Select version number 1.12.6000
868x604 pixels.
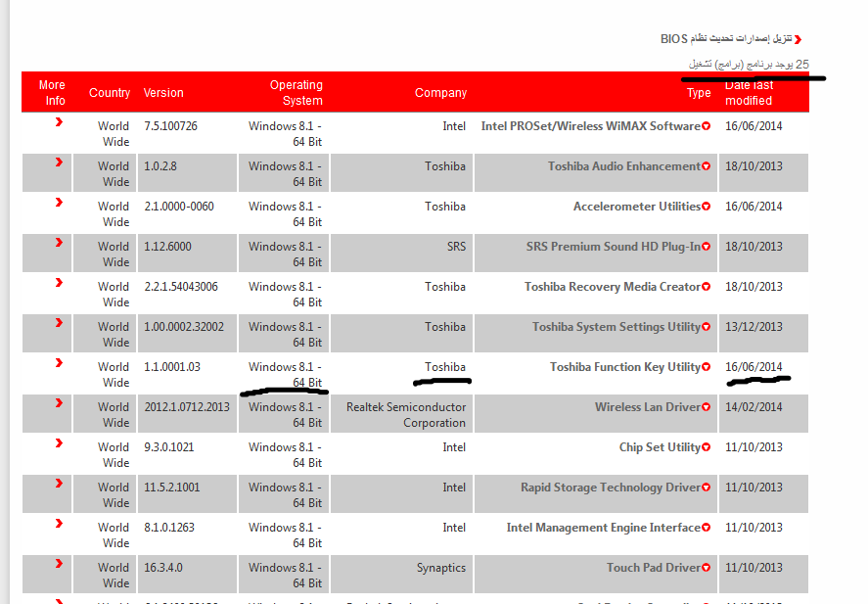pyautogui.click(x=167, y=247)
